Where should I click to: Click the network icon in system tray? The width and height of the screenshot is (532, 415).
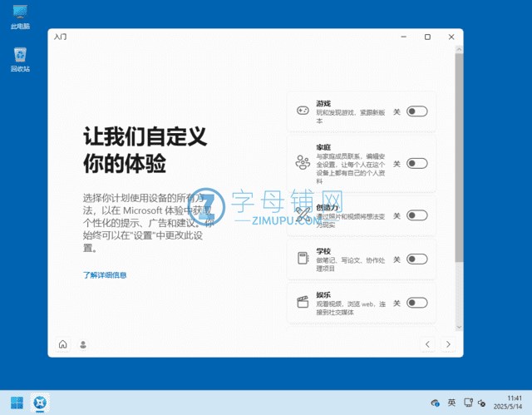467,403
